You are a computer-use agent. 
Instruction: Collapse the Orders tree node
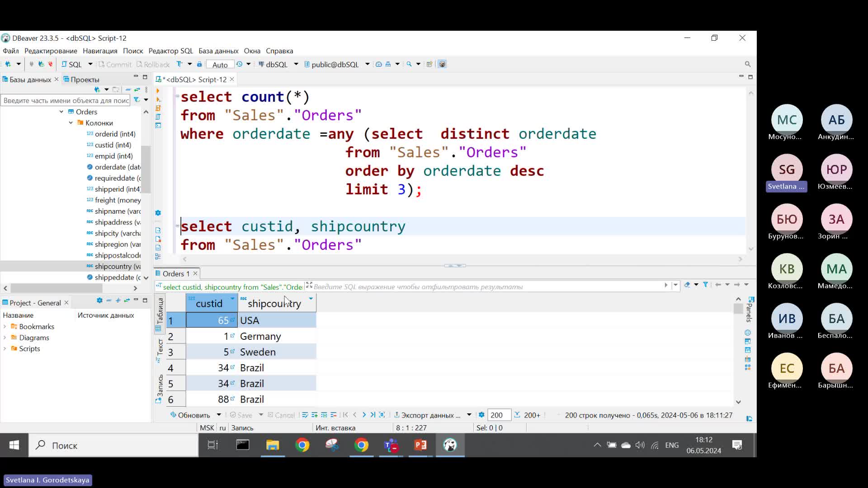(x=61, y=112)
